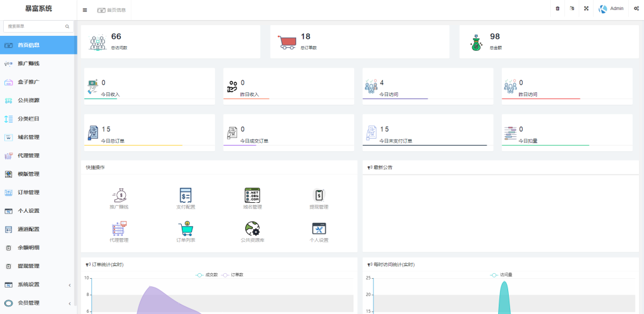644x314 pixels.
Task: Open 域名管理 quick action icon
Action: (x=252, y=195)
